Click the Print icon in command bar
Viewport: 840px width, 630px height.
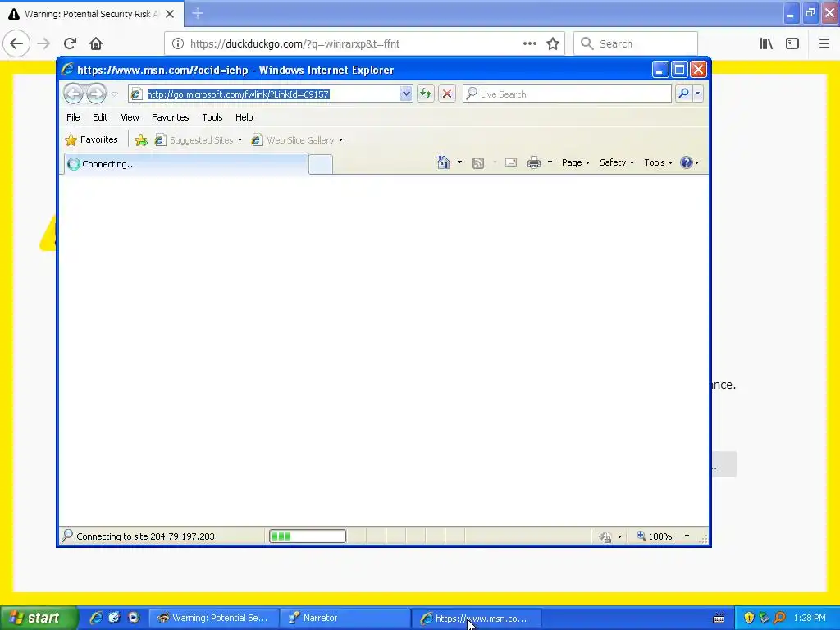point(534,162)
